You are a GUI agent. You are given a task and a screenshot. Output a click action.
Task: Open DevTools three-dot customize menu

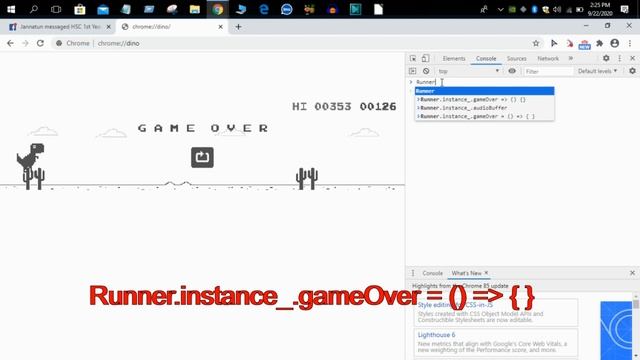[x=620, y=58]
